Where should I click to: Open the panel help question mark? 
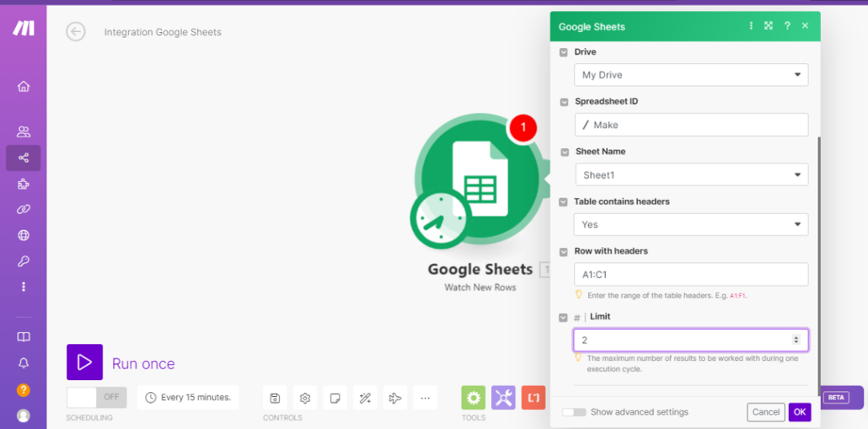coord(787,26)
